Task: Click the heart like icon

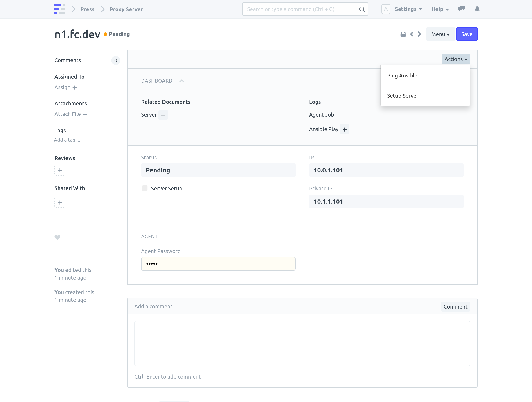Action: pos(57,237)
